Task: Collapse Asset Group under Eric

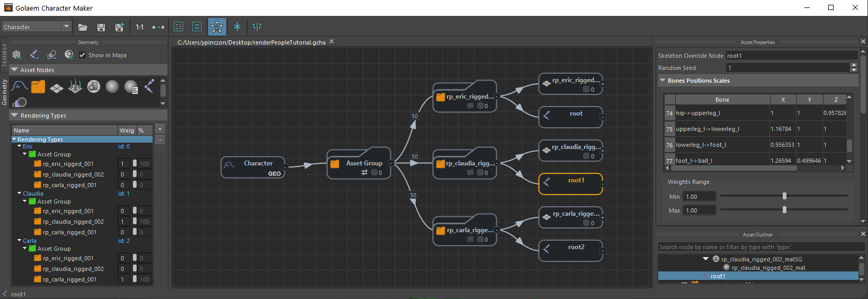Action: (25, 154)
